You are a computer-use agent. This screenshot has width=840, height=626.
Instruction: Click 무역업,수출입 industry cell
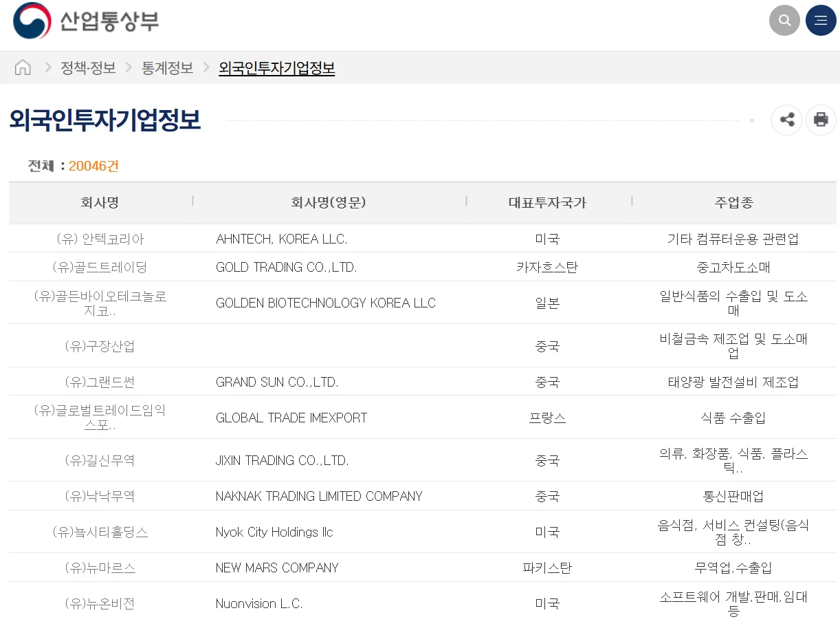tap(733, 568)
